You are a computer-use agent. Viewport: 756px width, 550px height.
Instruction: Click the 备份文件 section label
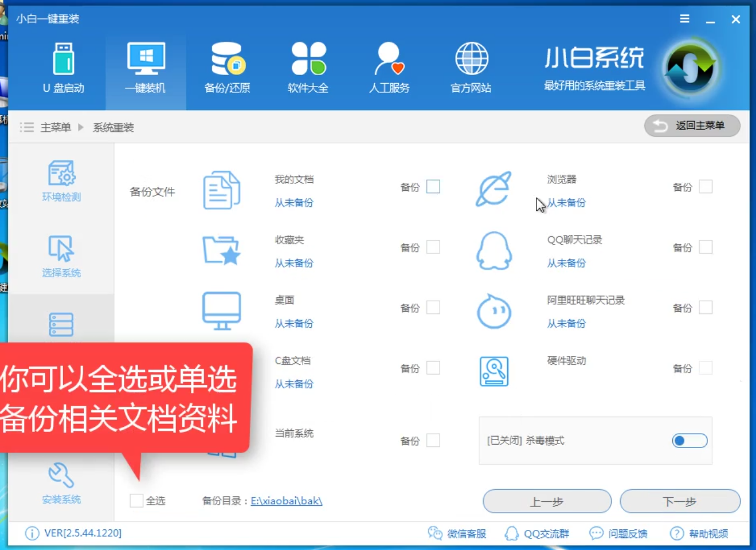pos(152,192)
